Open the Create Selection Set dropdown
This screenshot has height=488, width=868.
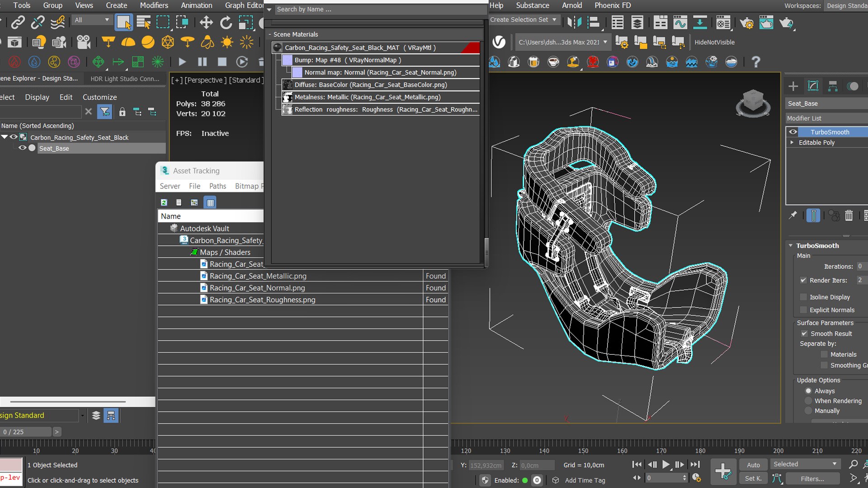(x=524, y=20)
